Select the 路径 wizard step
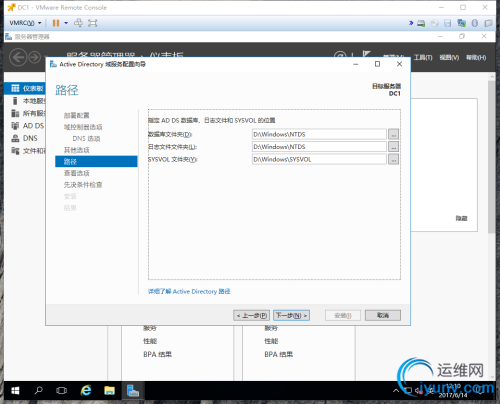Viewport: 500px width, 404px height. [96, 161]
